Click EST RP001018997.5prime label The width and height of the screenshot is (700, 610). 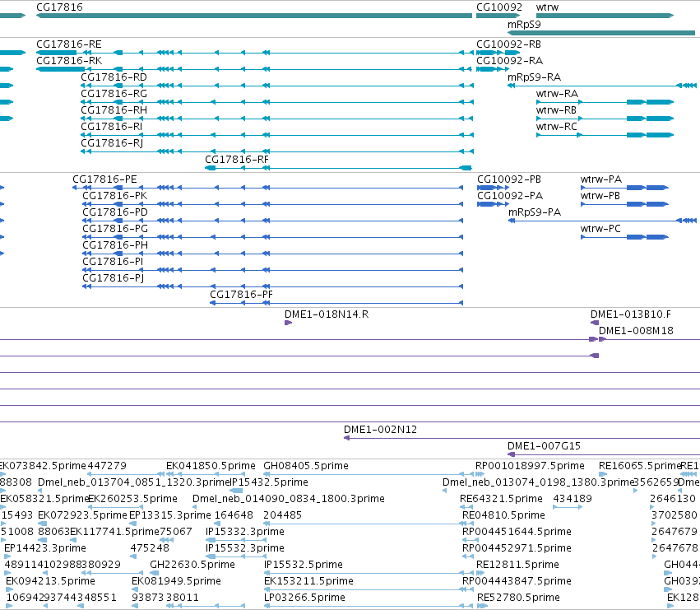(530, 466)
